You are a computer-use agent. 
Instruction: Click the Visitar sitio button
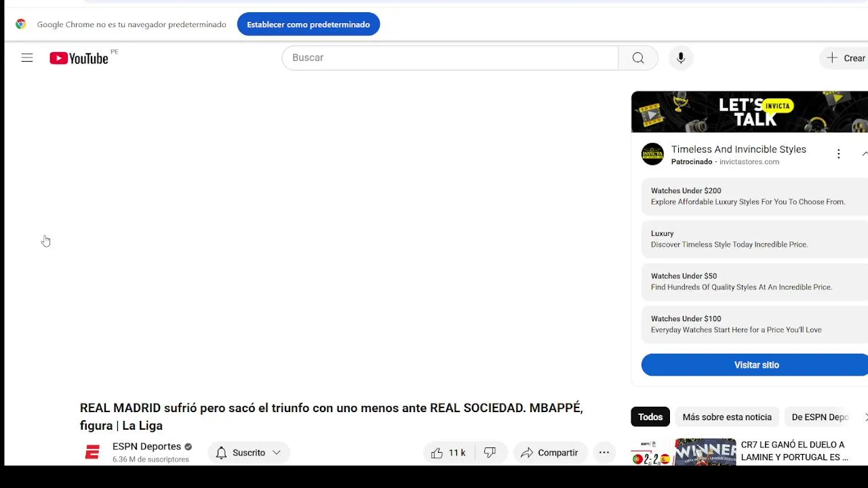(x=756, y=365)
